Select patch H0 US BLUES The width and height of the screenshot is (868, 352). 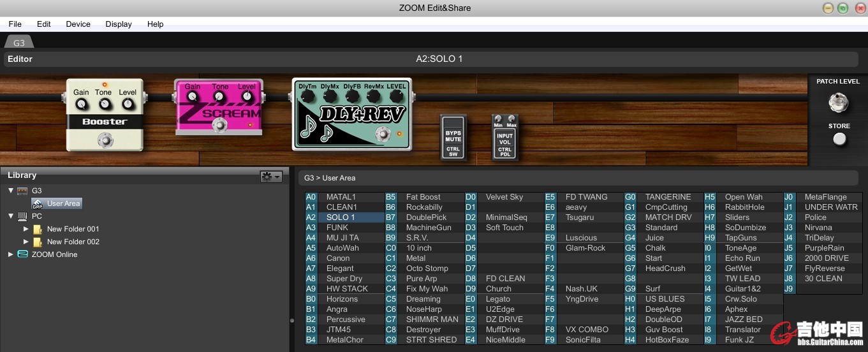pos(663,299)
